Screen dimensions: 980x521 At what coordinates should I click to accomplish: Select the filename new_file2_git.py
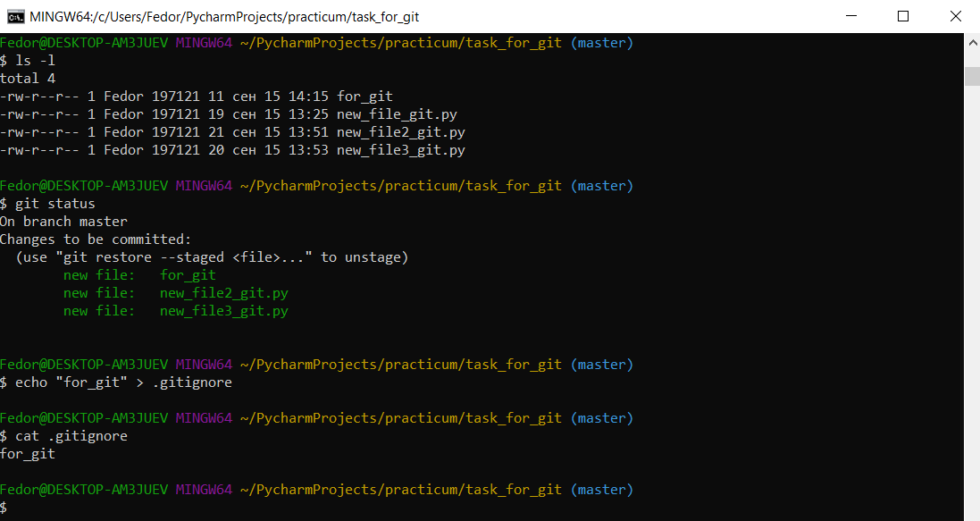[399, 131]
